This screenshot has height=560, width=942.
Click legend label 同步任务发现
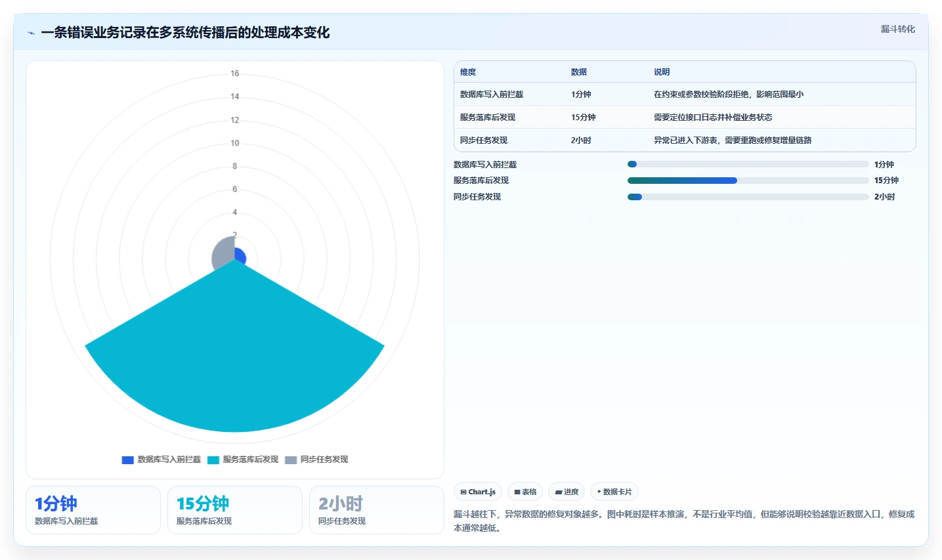tap(324, 460)
